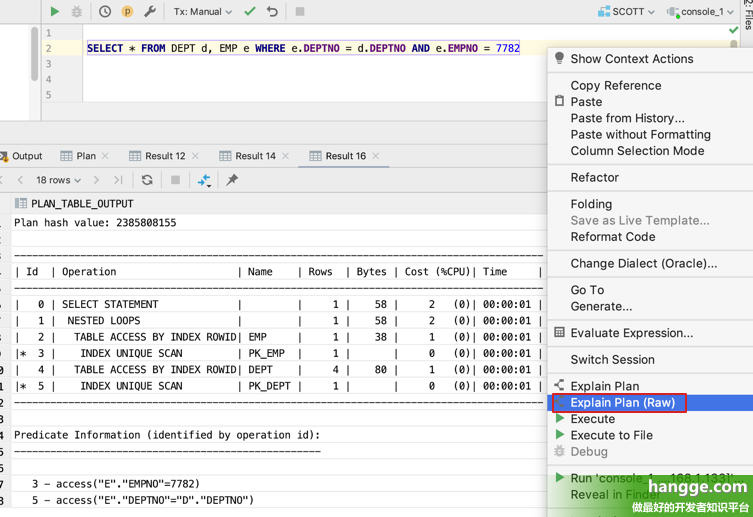Switch to the Output tab
This screenshot has width=753, height=517.
(x=22, y=156)
